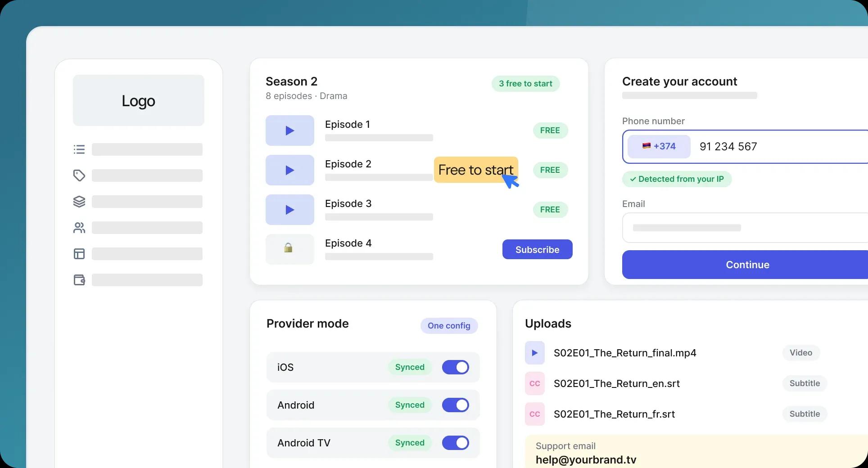Click CC icon of The_Return_en.srt
The image size is (868, 468).
pos(535,383)
